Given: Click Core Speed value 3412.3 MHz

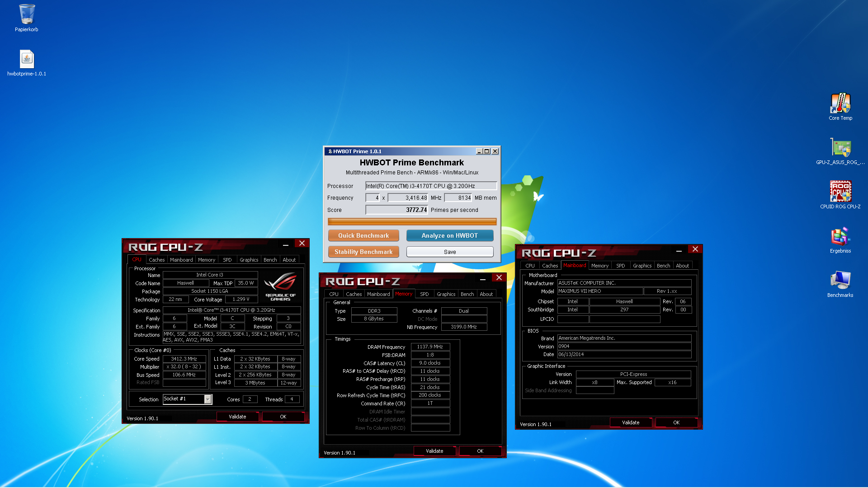Looking at the screenshot, I should [184, 359].
